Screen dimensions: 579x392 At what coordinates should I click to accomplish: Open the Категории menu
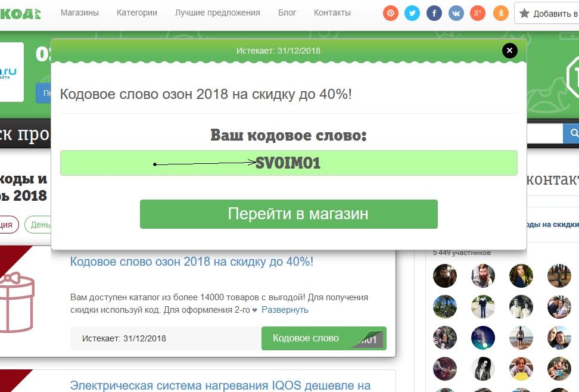(x=137, y=13)
